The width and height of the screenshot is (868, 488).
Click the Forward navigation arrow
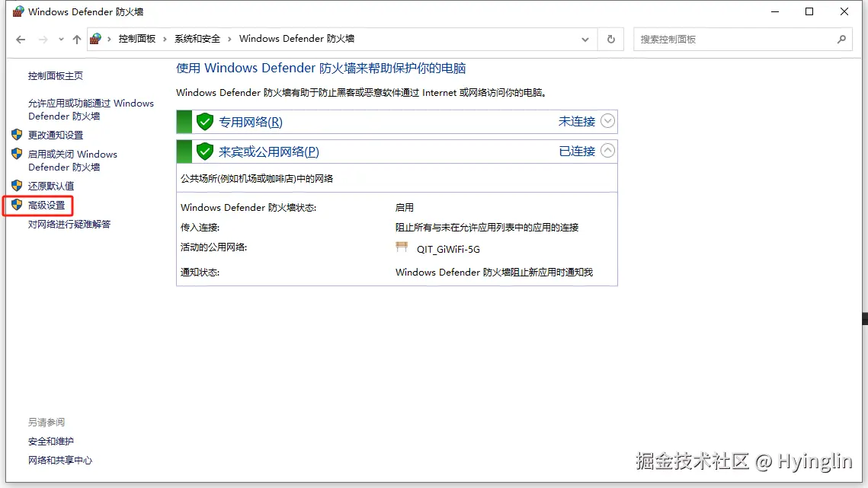pos(43,40)
